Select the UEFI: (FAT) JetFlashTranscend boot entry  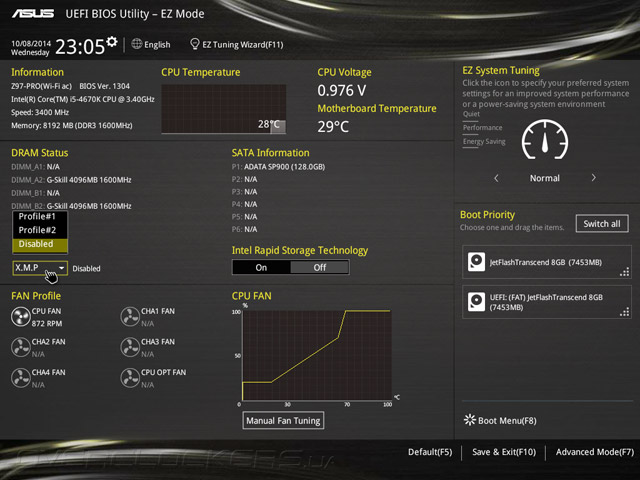(547, 302)
